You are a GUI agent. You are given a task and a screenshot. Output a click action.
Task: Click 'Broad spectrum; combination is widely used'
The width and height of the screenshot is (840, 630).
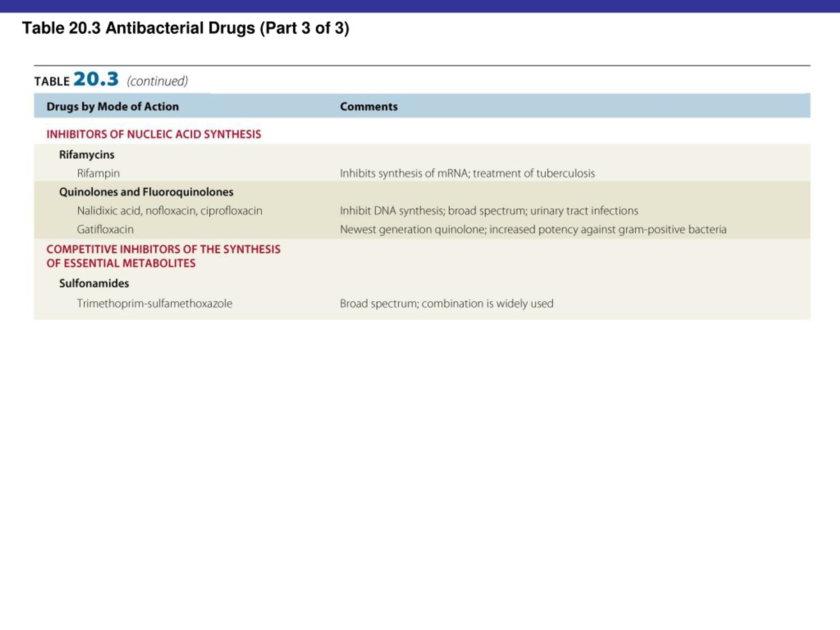447,304
